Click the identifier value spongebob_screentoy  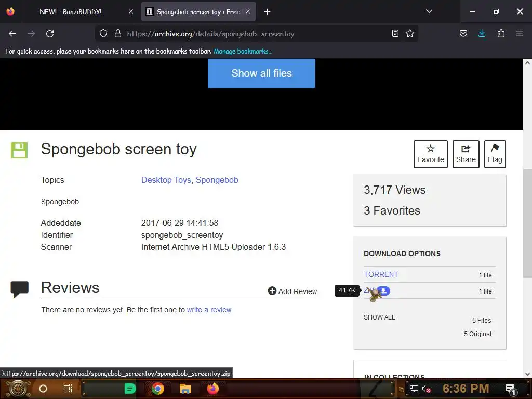click(x=182, y=235)
